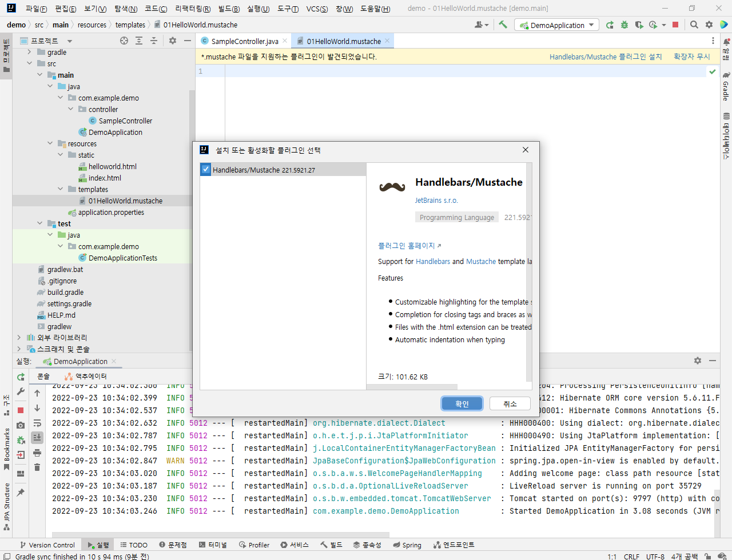Open the Run panel settings gear
The height and width of the screenshot is (560, 732).
(x=698, y=361)
